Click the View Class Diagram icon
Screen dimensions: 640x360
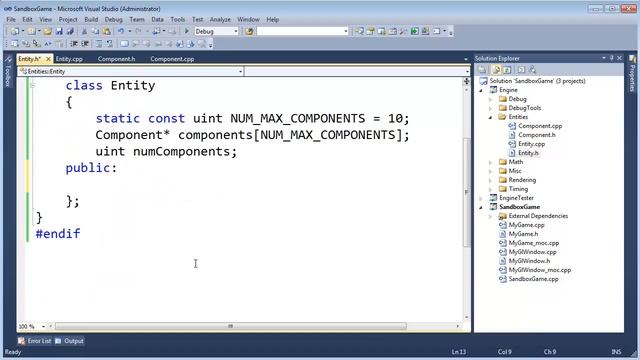[532, 70]
